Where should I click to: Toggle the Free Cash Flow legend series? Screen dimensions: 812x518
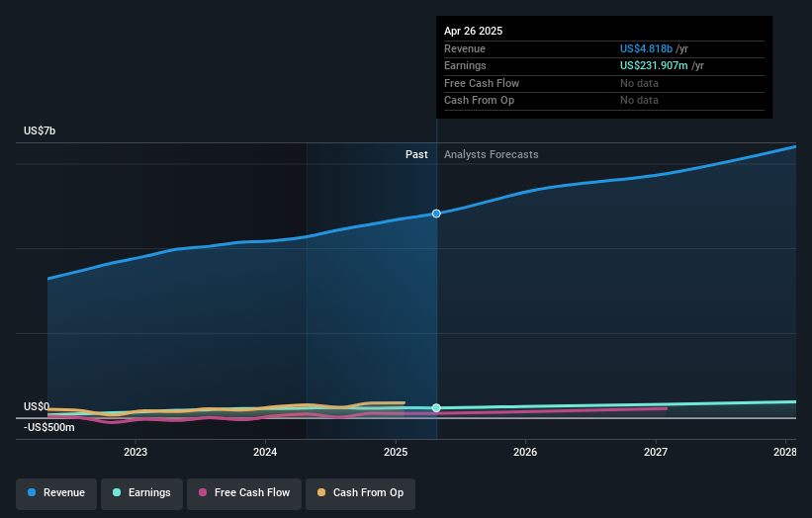tap(244, 493)
